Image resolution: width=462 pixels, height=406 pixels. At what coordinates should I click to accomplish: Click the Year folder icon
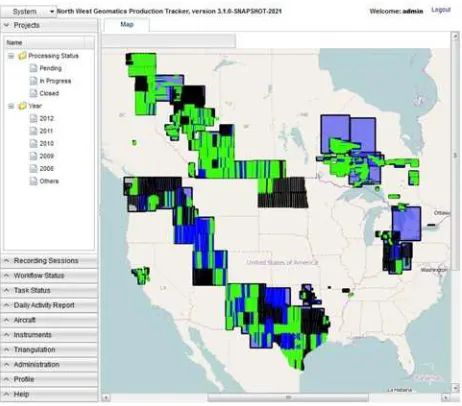22,106
